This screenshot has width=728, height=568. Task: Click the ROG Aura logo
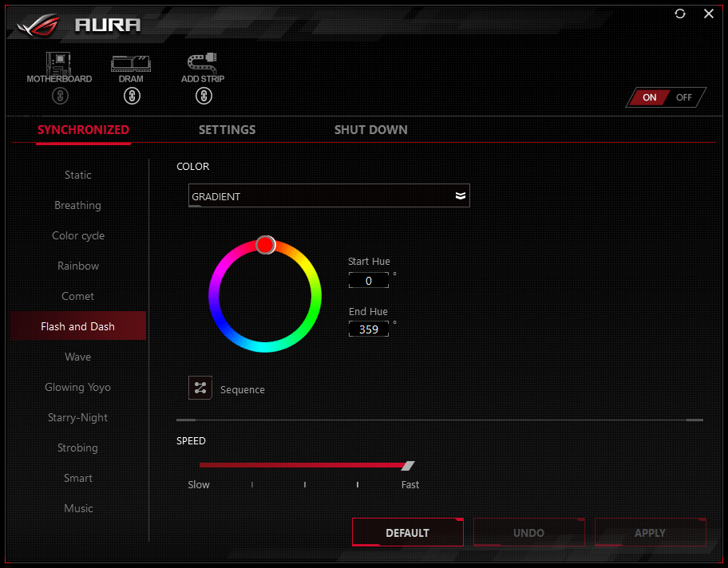pyautogui.click(x=79, y=25)
